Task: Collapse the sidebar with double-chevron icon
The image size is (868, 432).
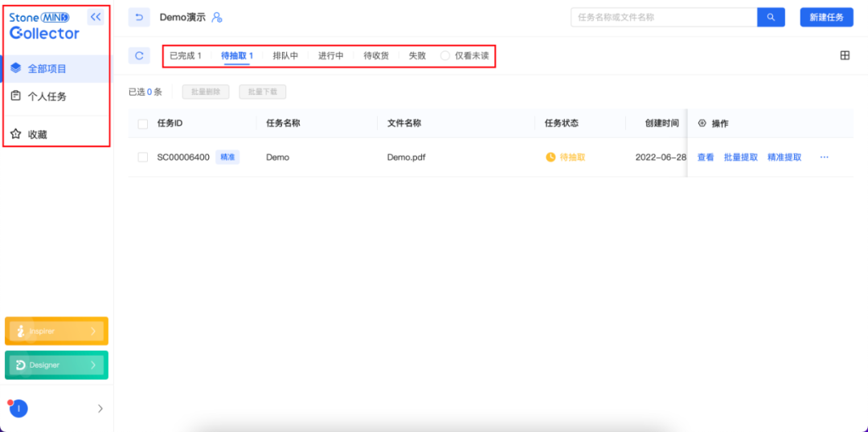Action: tap(96, 17)
